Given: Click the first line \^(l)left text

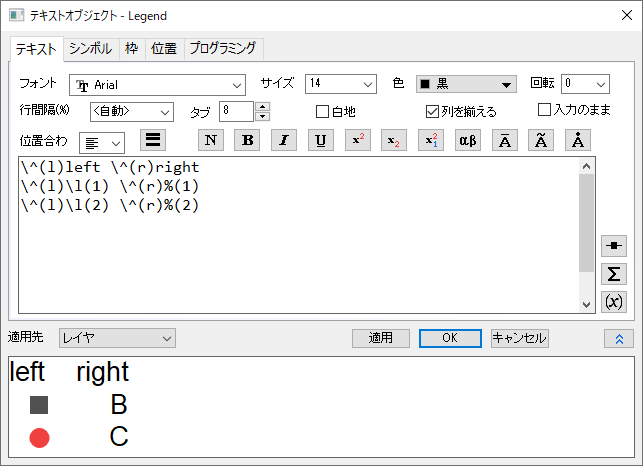Looking at the screenshot, I should click(x=60, y=167).
